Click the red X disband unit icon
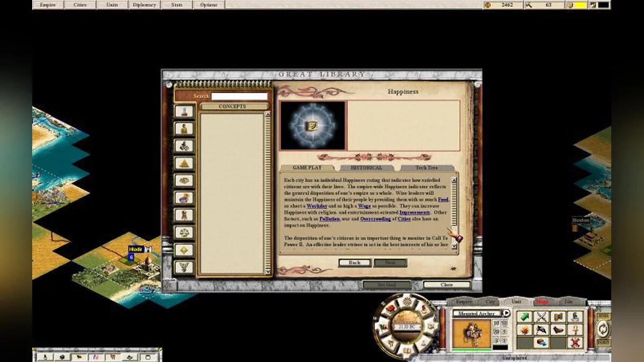644x362 pixels. click(x=576, y=343)
